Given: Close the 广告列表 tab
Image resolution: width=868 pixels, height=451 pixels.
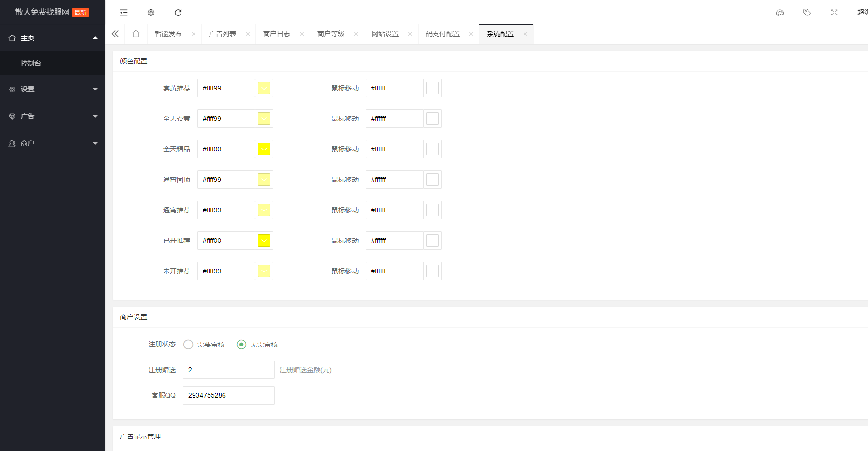Looking at the screenshot, I should [x=248, y=34].
